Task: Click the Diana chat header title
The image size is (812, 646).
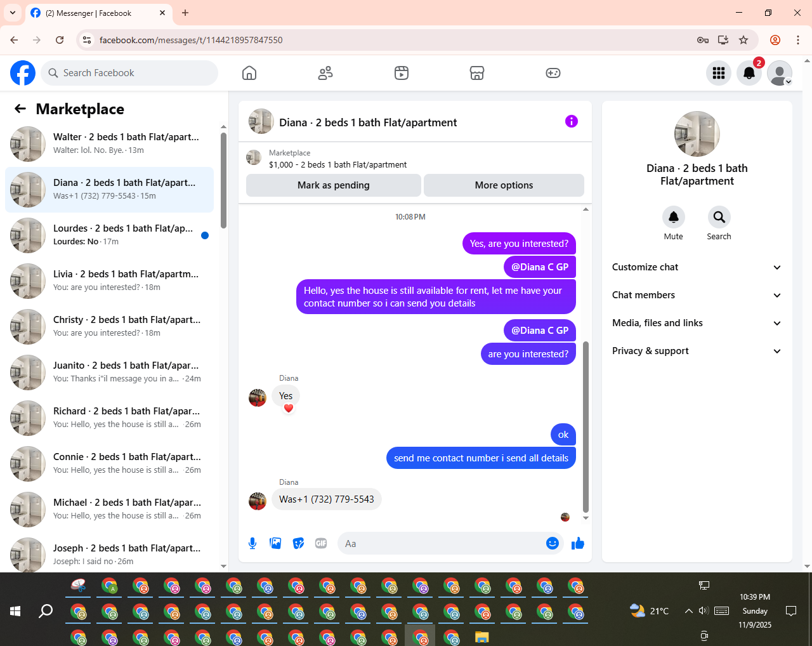Action: (368, 122)
